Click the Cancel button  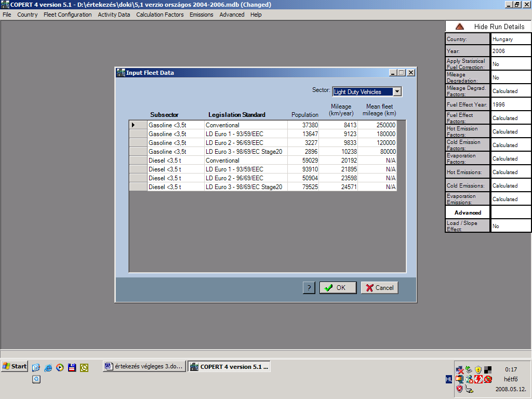[x=379, y=288]
